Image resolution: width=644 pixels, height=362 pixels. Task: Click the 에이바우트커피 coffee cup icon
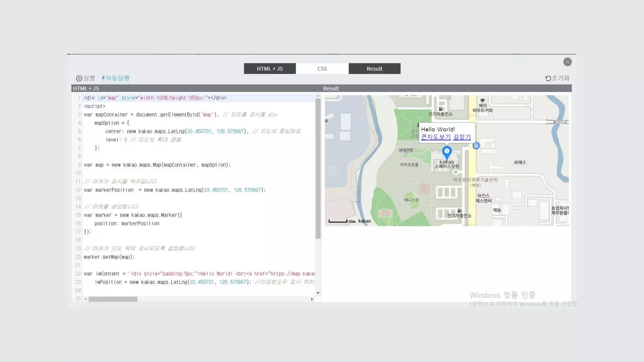[482, 101]
